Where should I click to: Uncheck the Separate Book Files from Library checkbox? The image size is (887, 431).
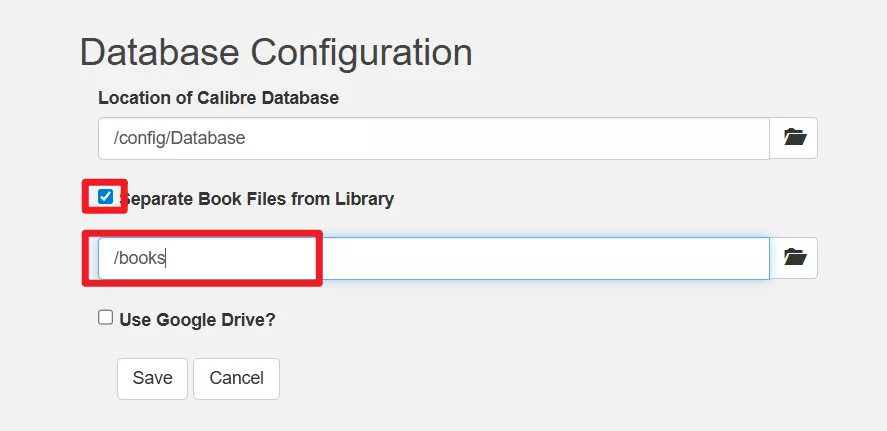(106, 197)
